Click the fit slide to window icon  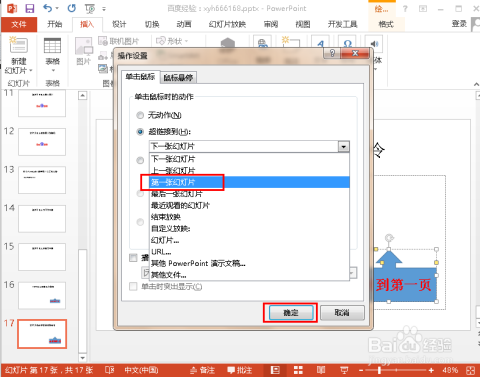(x=471, y=370)
